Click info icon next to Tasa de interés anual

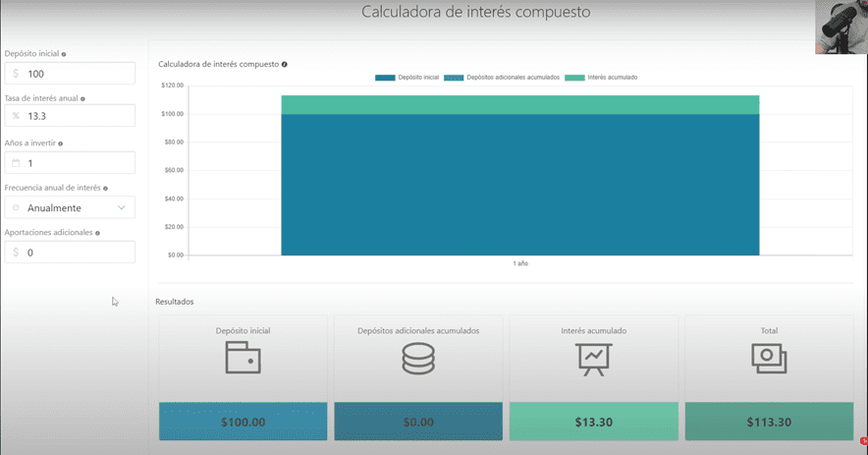click(x=82, y=99)
